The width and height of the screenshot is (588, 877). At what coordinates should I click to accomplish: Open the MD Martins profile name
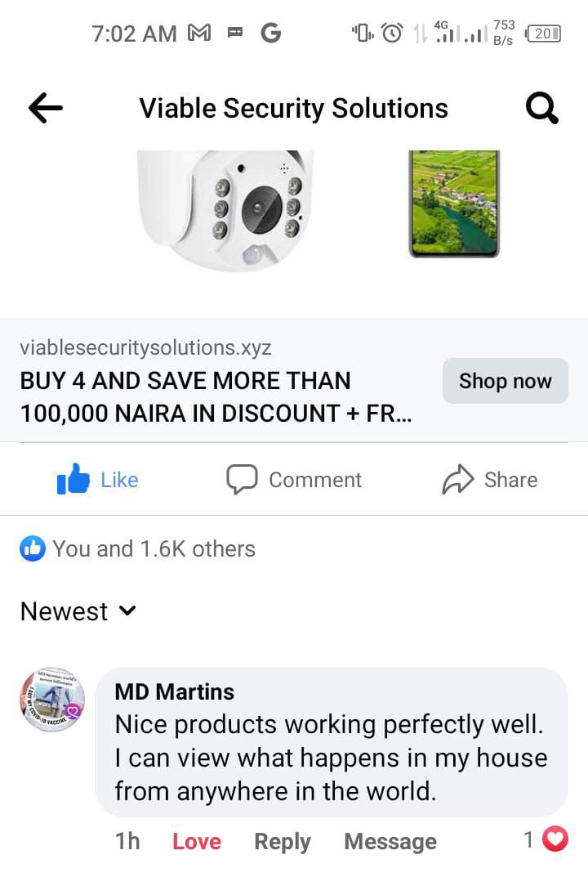point(174,691)
